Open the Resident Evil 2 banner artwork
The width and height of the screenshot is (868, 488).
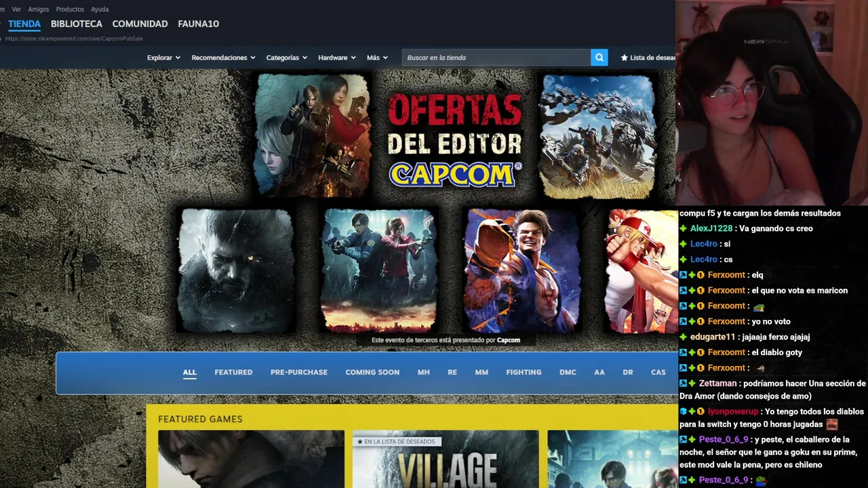(379, 270)
